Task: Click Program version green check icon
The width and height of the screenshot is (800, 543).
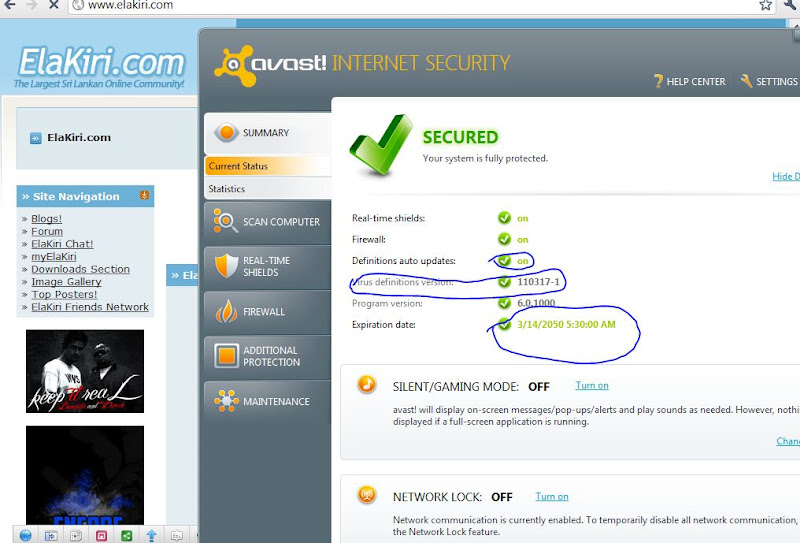Action: (504, 303)
